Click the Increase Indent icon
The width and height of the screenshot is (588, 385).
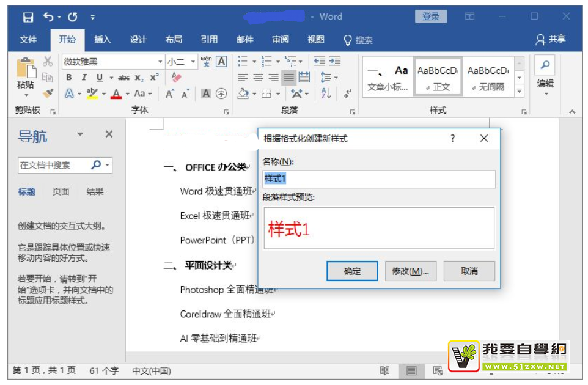[334, 61]
